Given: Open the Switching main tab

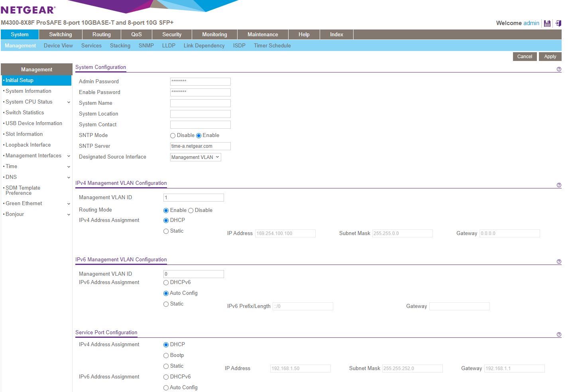Looking at the screenshot, I should point(61,35).
